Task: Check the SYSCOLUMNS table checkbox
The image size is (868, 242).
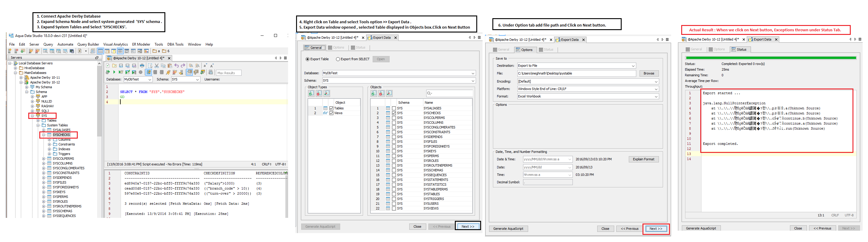Action: 394,123
